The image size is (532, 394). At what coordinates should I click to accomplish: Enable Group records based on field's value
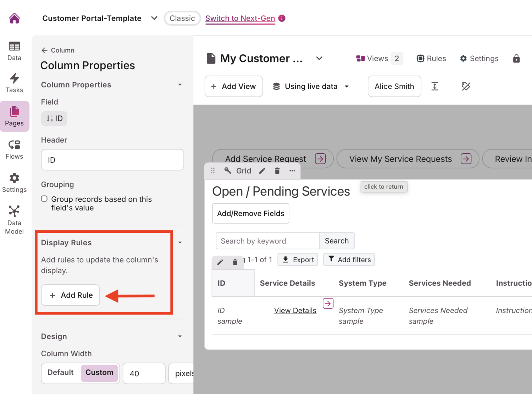pyautogui.click(x=44, y=199)
